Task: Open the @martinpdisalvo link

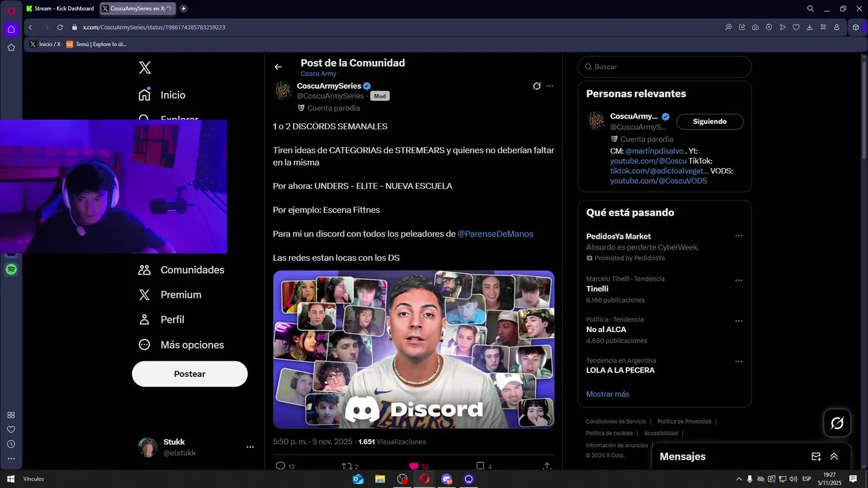Action: pos(654,151)
